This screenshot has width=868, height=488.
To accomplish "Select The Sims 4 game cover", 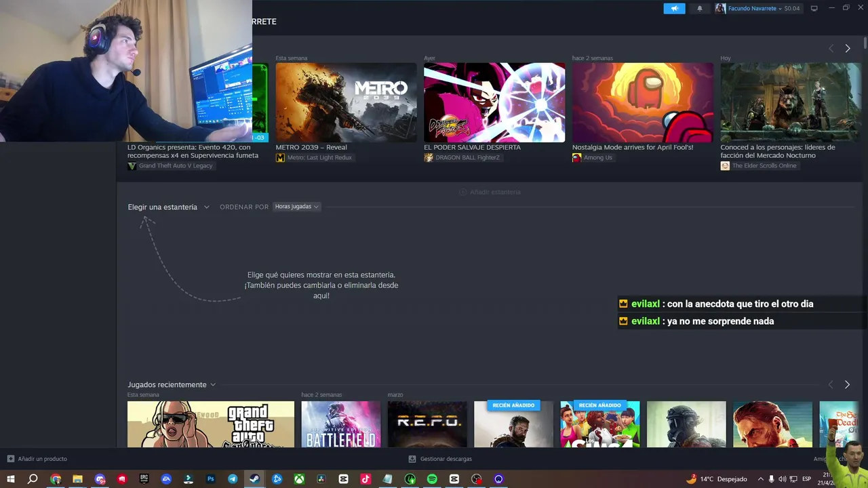I will (599, 424).
